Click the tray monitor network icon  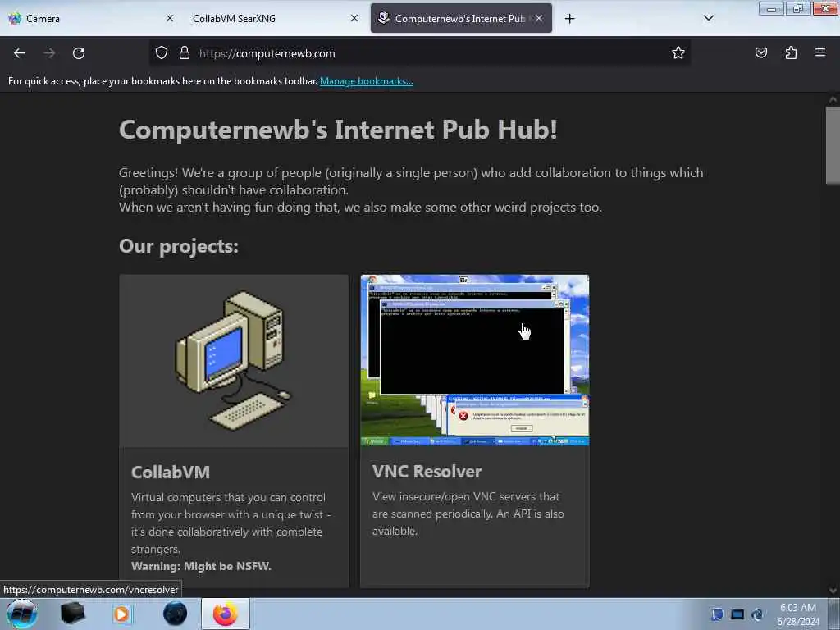[x=737, y=614]
